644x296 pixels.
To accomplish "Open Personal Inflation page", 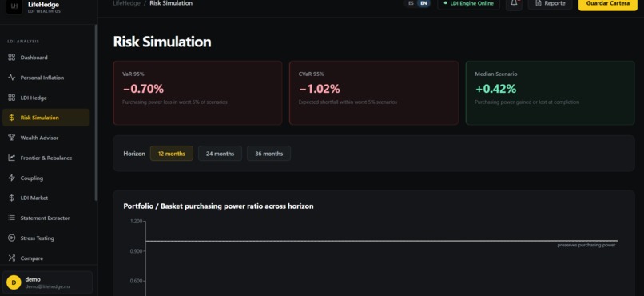I will (x=46, y=78).
